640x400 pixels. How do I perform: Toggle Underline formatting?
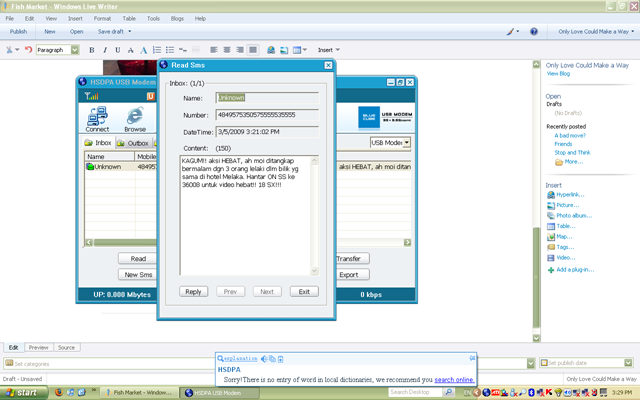click(x=118, y=50)
